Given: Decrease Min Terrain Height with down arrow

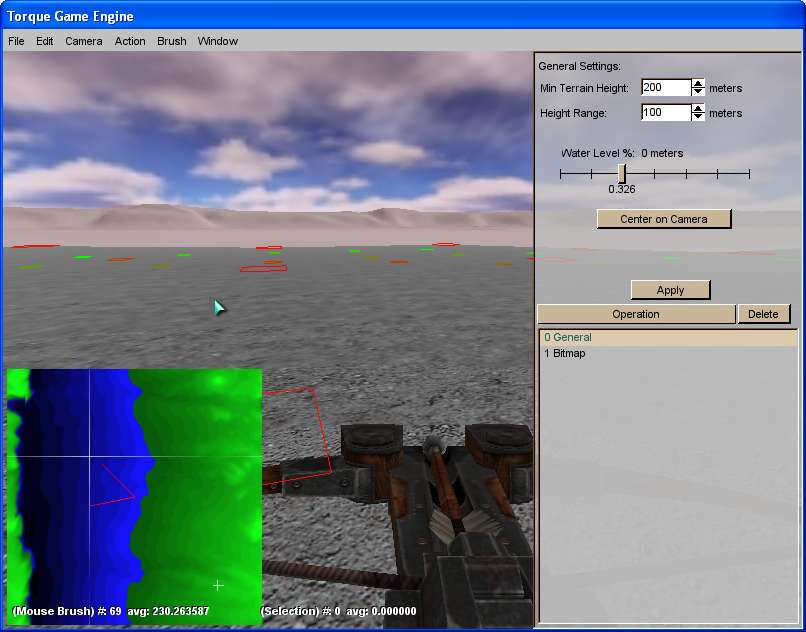Looking at the screenshot, I should click(x=698, y=93).
